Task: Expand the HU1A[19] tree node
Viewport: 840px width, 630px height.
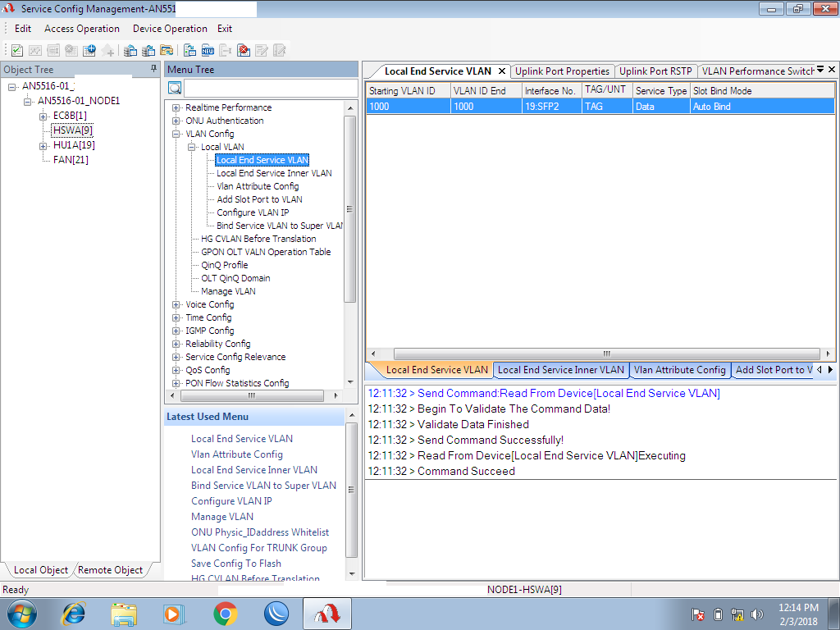Action: (43, 146)
